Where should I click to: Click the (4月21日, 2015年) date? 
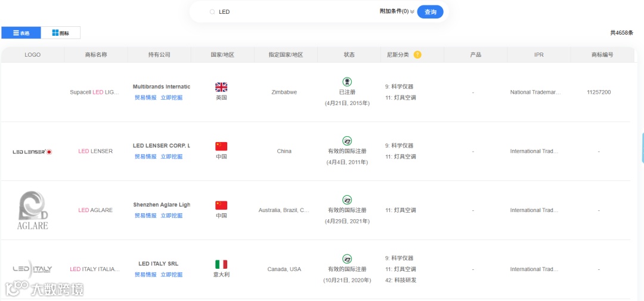point(347,103)
